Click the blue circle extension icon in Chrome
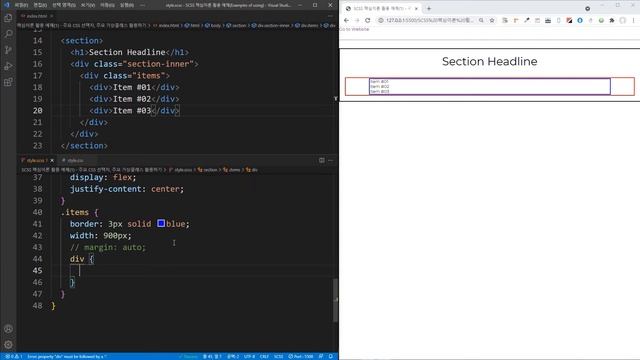640x360 pixels. tap(580, 20)
